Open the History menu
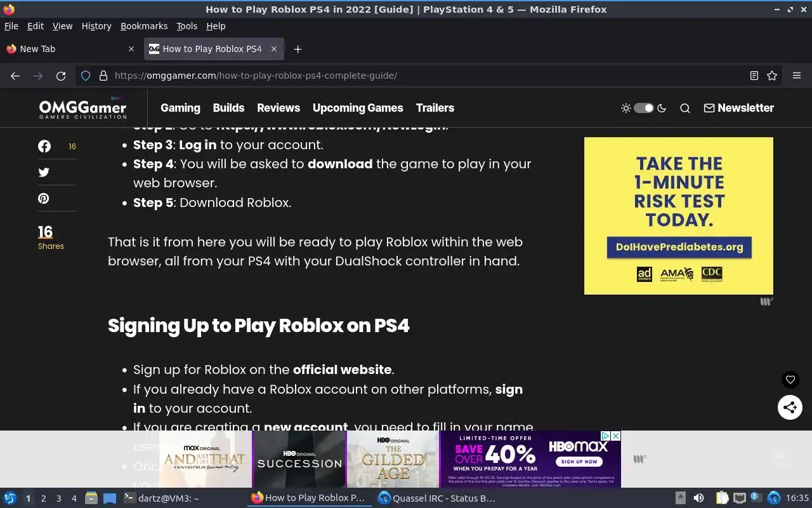The width and height of the screenshot is (812, 508). point(96,26)
